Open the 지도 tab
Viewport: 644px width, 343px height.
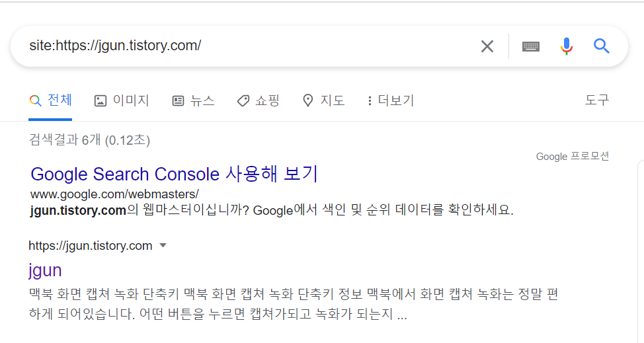(x=323, y=100)
